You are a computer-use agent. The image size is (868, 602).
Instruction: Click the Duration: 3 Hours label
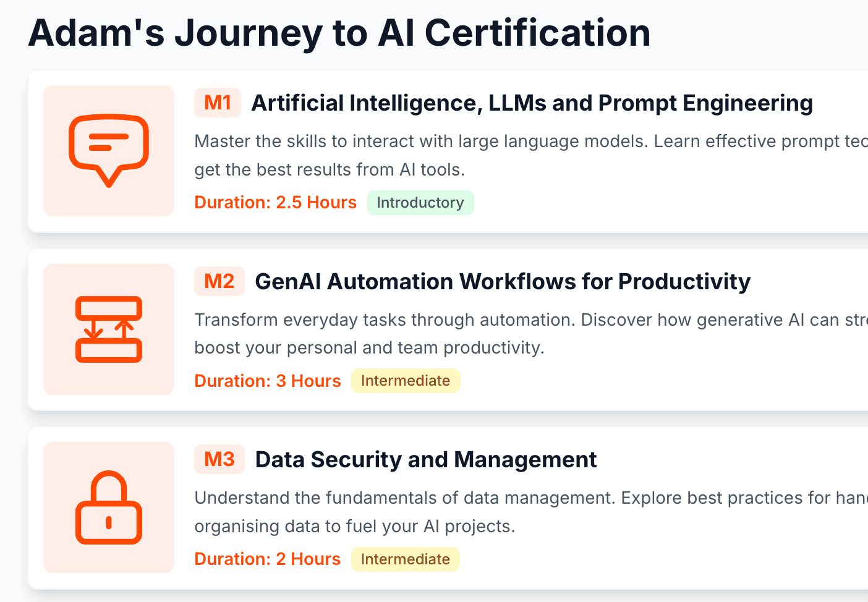268,381
